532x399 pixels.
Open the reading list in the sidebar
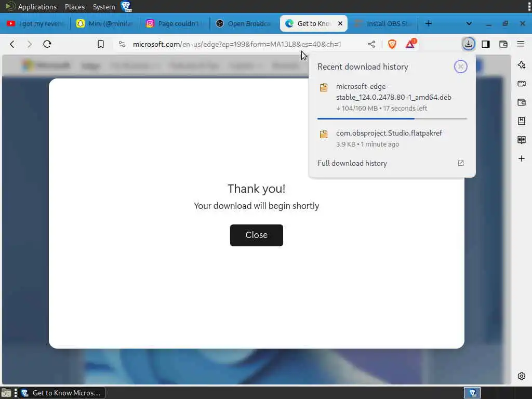click(x=522, y=140)
